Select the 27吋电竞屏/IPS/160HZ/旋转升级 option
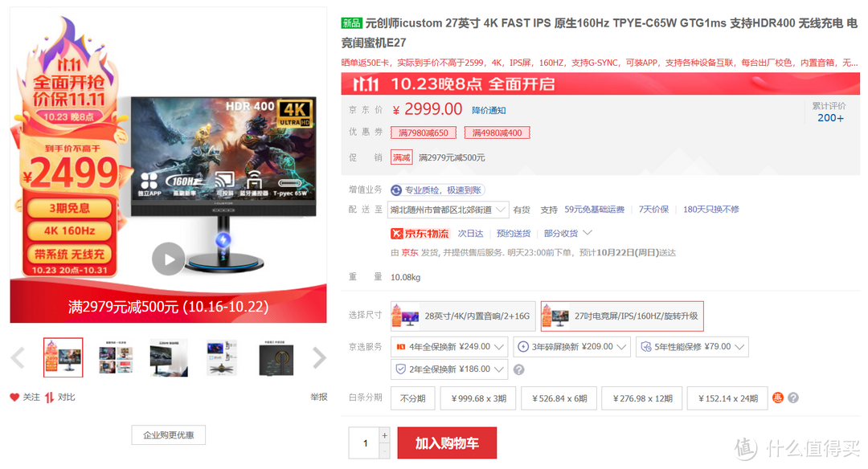The width and height of the screenshot is (868, 469). pyautogui.click(x=622, y=316)
